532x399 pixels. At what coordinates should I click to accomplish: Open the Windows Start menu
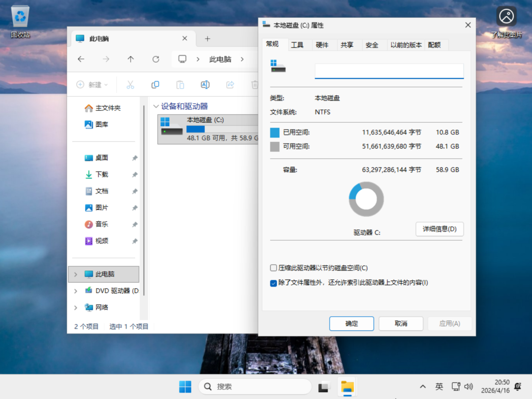click(185, 387)
